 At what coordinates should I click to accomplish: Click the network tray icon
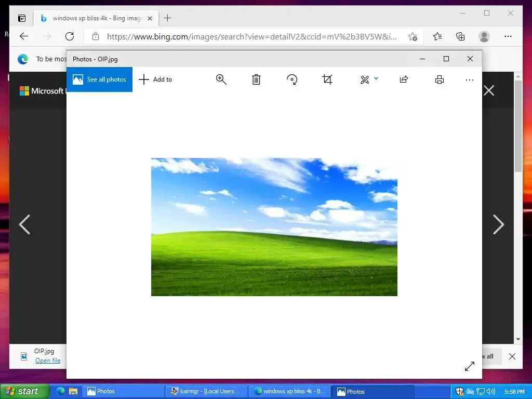[480, 391]
